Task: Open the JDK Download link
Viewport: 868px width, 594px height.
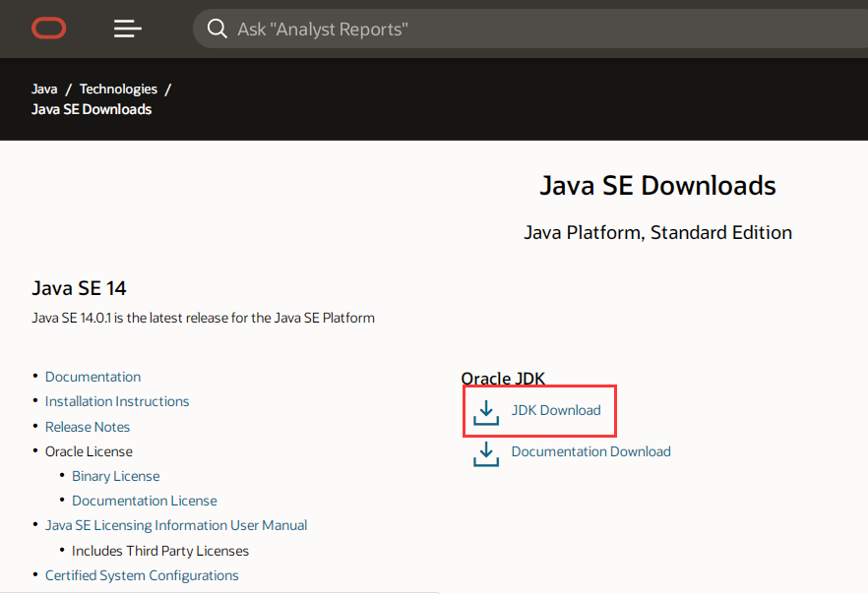Action: point(556,410)
